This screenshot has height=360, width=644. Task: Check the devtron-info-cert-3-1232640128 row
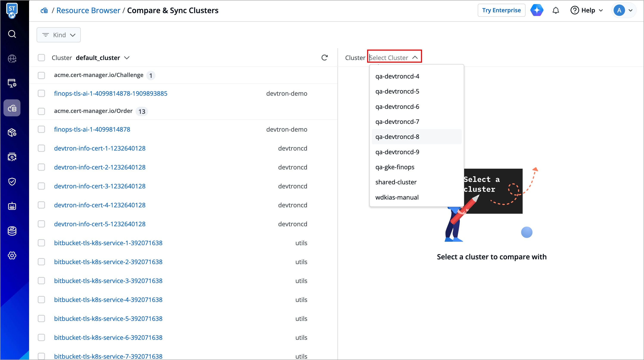coord(41,186)
